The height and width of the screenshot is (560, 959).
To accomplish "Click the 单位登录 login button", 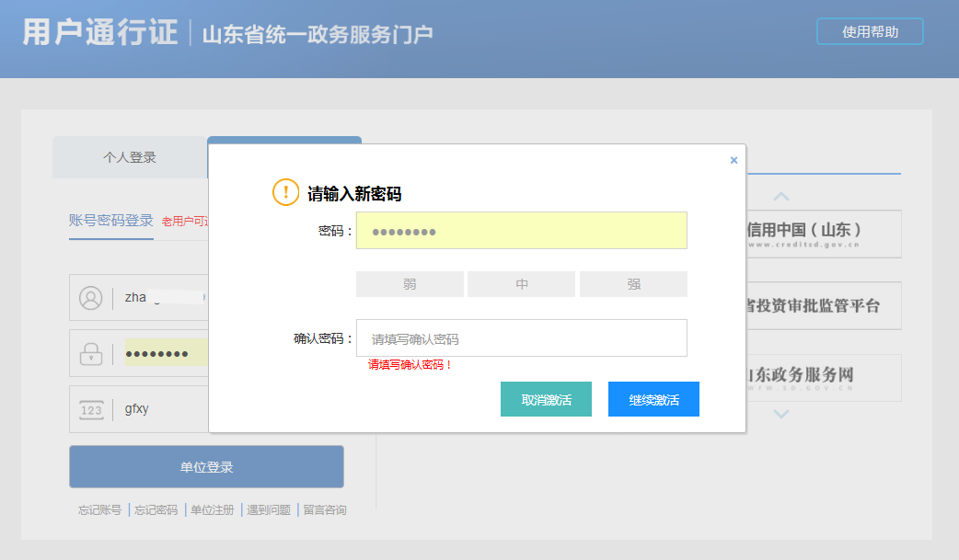I will (206, 466).
